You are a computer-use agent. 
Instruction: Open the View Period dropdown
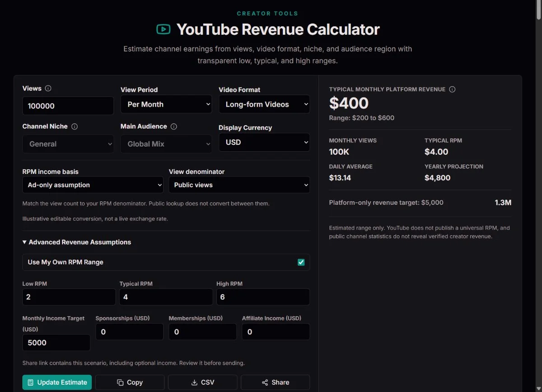click(166, 104)
